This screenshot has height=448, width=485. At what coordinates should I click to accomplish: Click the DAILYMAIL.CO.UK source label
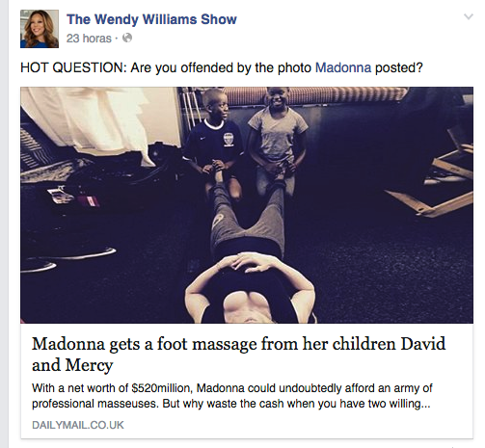click(x=78, y=425)
